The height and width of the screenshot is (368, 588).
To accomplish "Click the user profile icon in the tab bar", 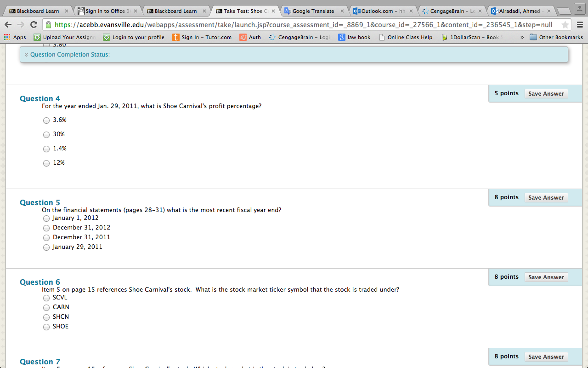I will coord(579,8).
